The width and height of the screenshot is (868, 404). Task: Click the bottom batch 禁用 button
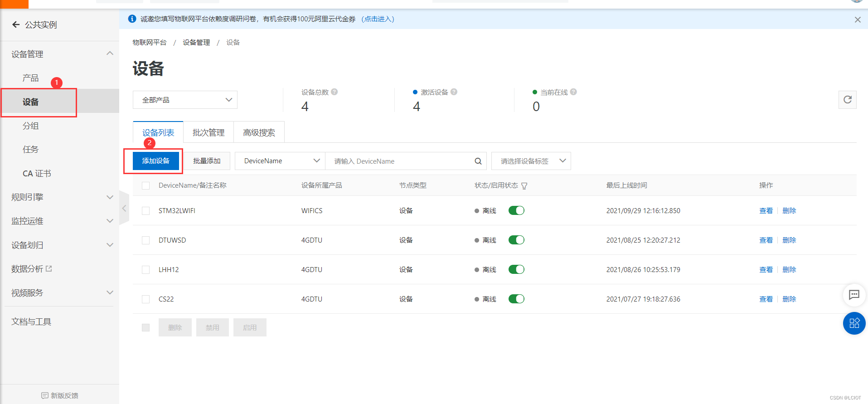(212, 327)
